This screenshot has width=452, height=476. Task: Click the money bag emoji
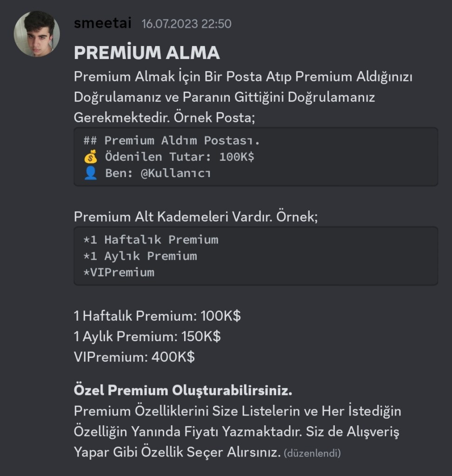click(91, 157)
